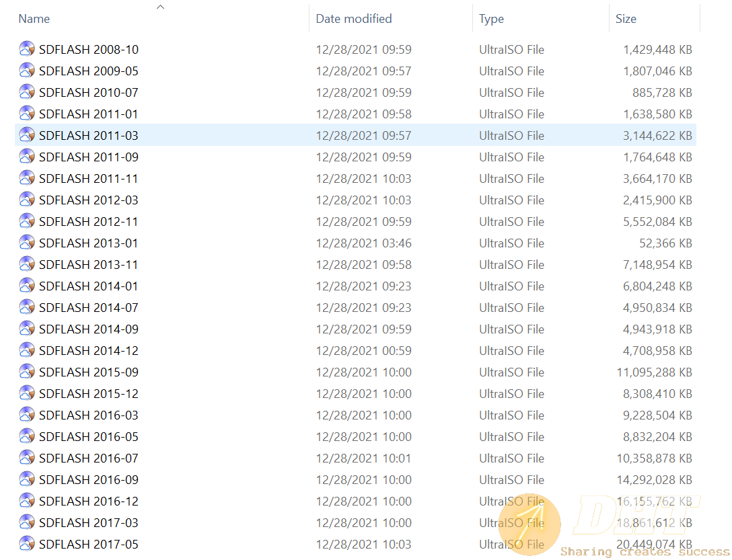Viewport: 732px width, 560px height.
Task: Select the SDFLASH 2016-12 file name
Action: (88, 501)
